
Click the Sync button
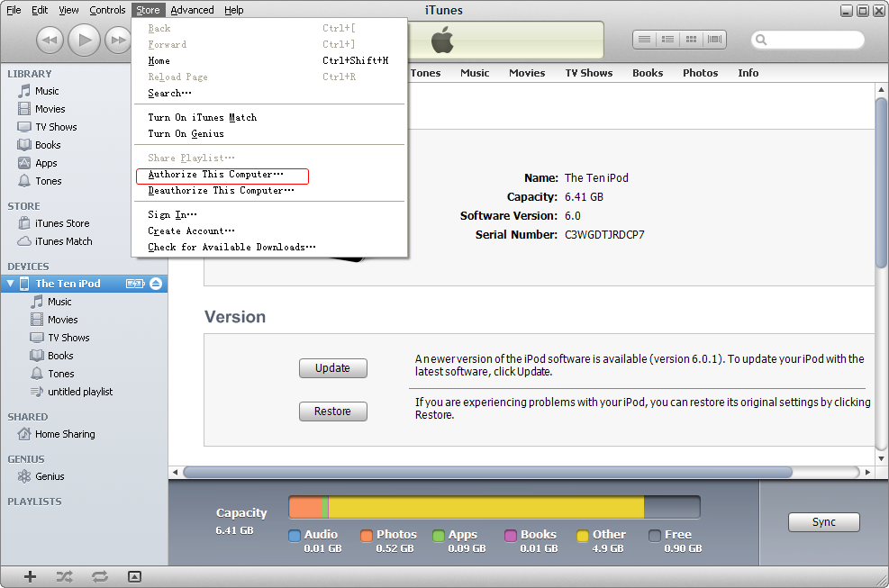pos(823,522)
